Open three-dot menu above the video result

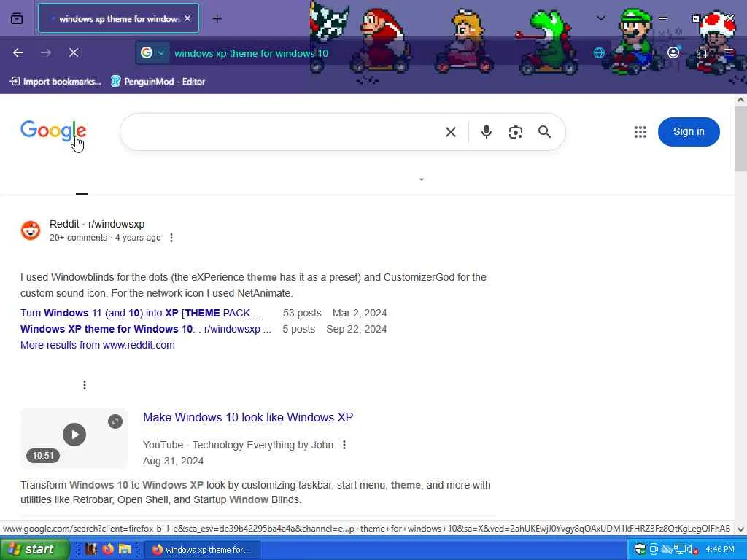tap(85, 385)
